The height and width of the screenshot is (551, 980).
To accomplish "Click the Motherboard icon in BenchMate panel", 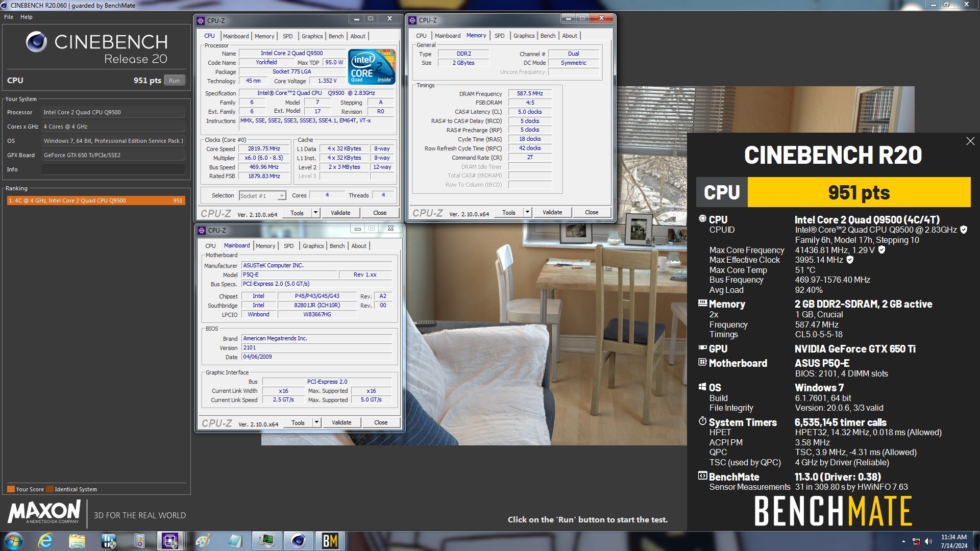I will (702, 362).
